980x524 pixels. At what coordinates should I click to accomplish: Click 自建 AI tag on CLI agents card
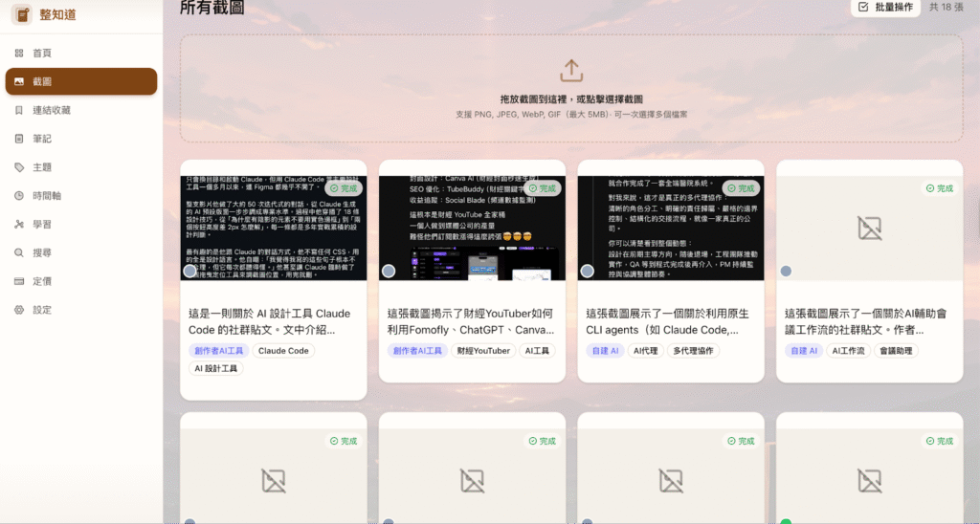click(605, 351)
